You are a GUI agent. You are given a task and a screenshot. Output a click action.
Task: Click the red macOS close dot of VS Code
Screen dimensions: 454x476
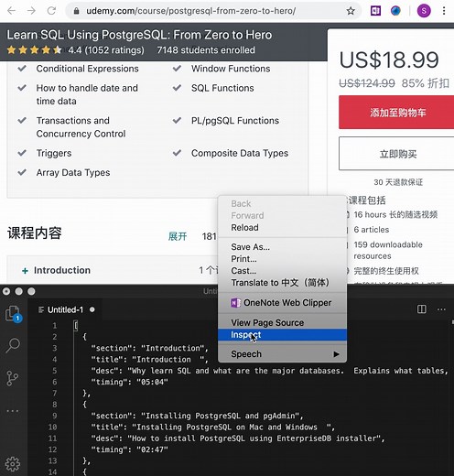tap(6, 291)
